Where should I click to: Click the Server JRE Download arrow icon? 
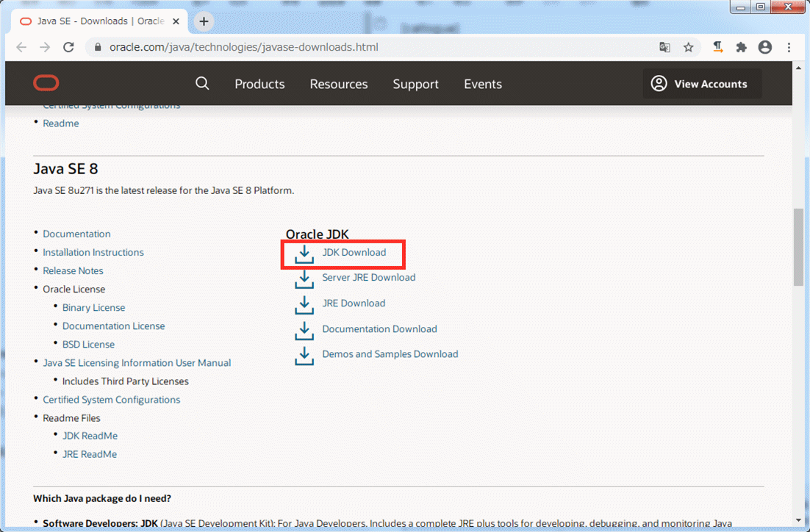(x=304, y=279)
